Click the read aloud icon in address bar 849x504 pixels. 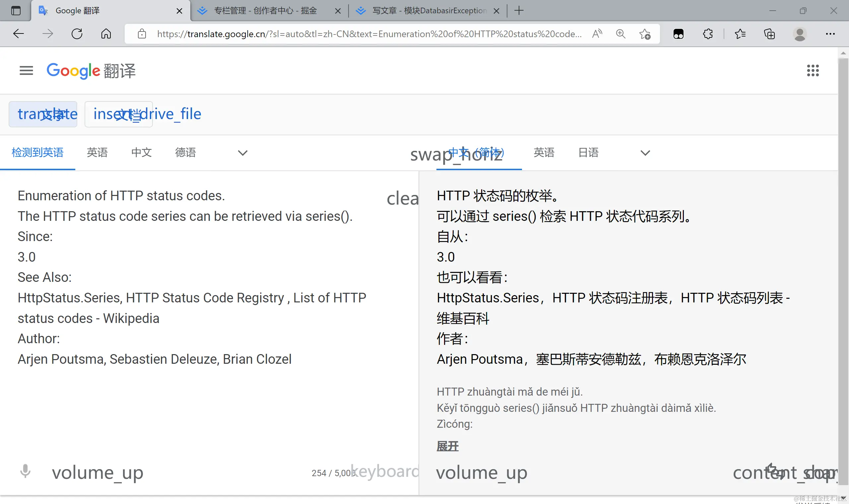(597, 33)
